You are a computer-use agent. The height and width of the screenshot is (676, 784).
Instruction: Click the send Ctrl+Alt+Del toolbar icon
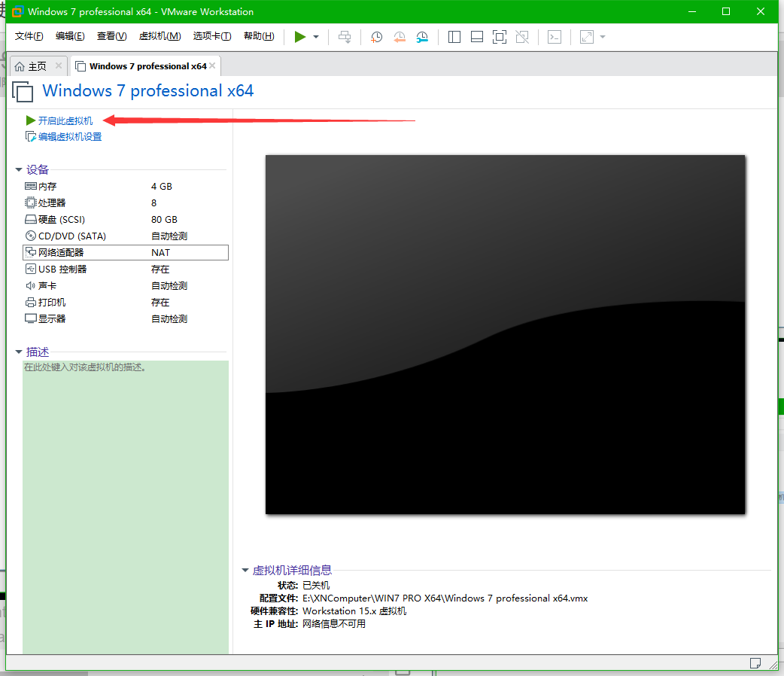point(345,37)
